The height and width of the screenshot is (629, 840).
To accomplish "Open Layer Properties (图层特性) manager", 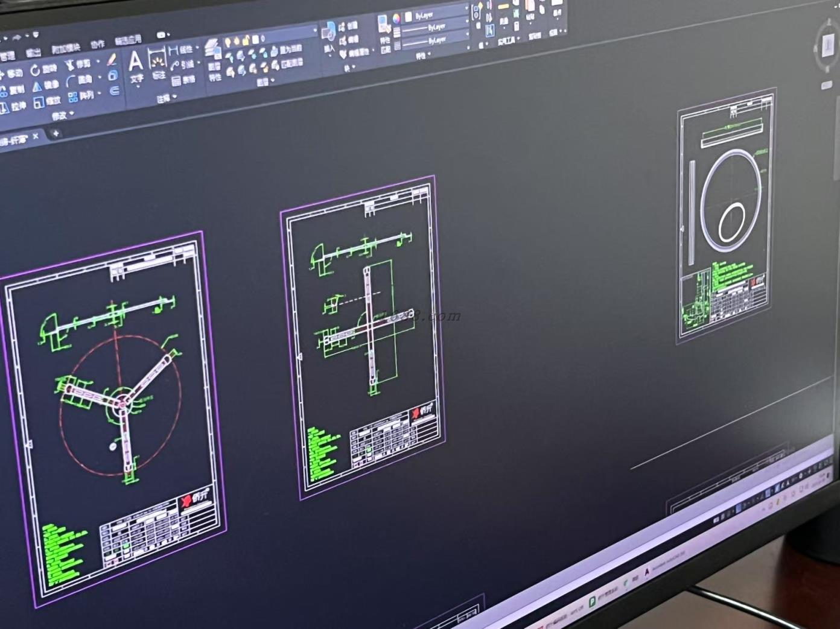I will (214, 60).
